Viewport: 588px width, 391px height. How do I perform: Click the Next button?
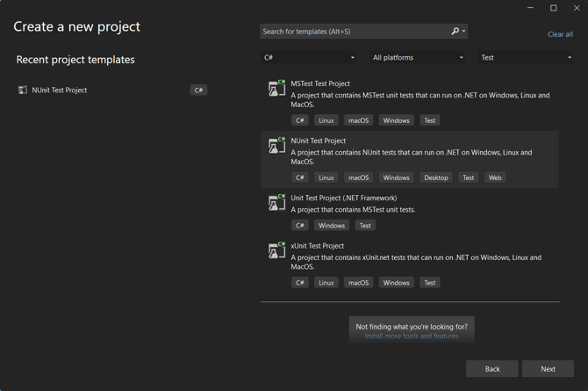pos(548,369)
